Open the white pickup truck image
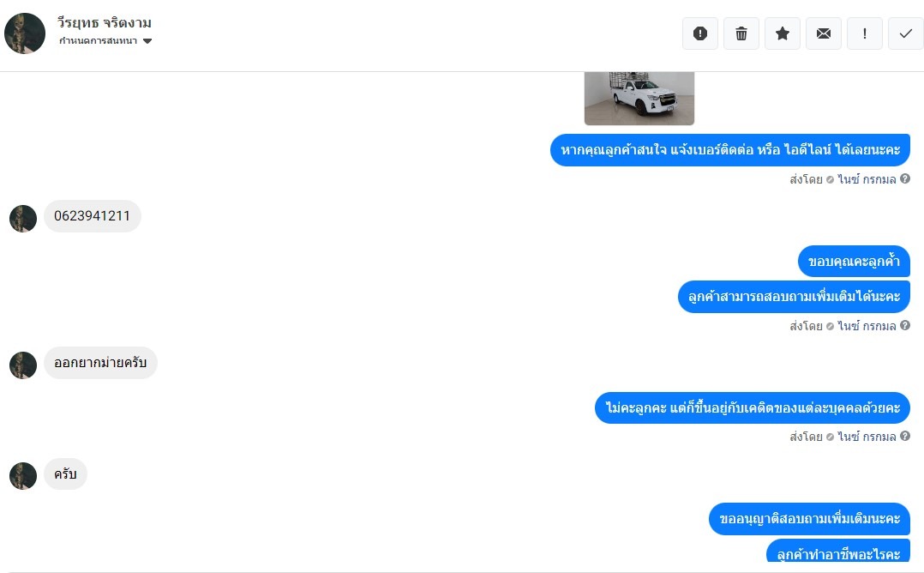The width and height of the screenshot is (924, 573). 639,99
